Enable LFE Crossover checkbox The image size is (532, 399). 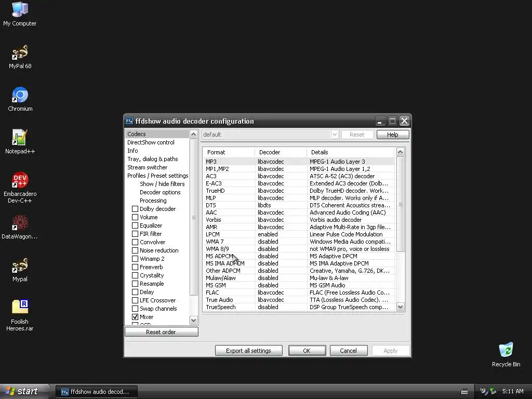[135, 300]
